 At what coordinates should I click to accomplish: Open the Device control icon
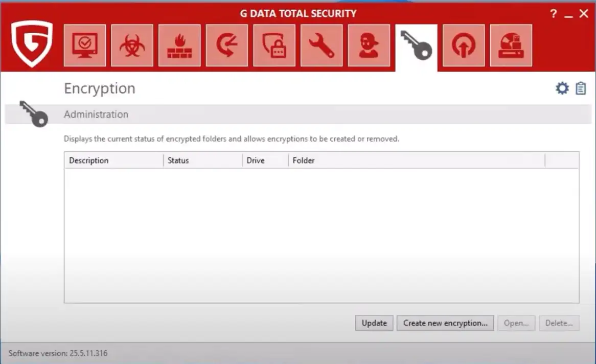[x=511, y=45]
